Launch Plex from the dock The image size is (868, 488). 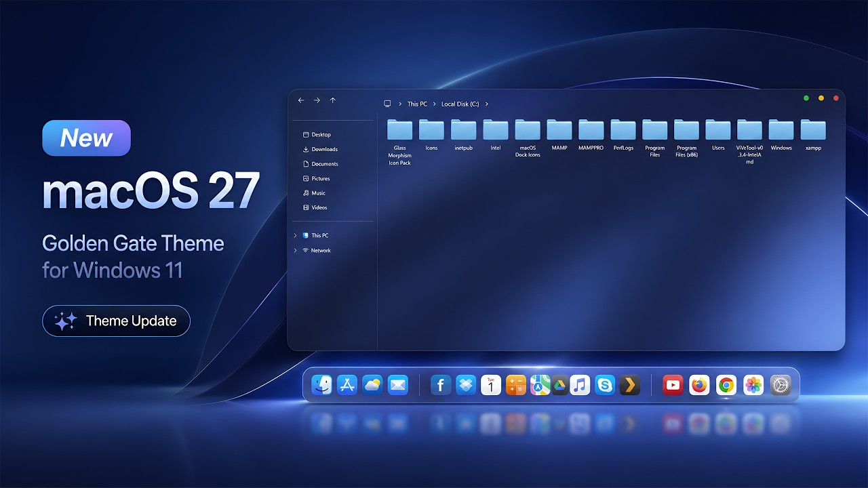tap(630, 385)
